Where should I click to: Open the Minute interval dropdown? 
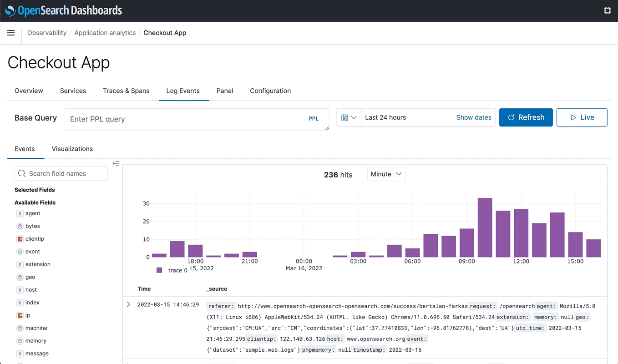tap(386, 174)
